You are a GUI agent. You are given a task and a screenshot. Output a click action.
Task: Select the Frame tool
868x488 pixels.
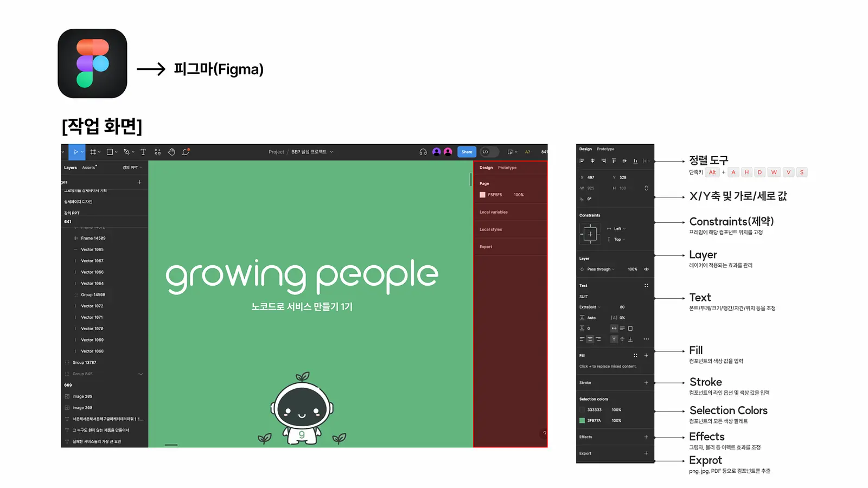93,152
